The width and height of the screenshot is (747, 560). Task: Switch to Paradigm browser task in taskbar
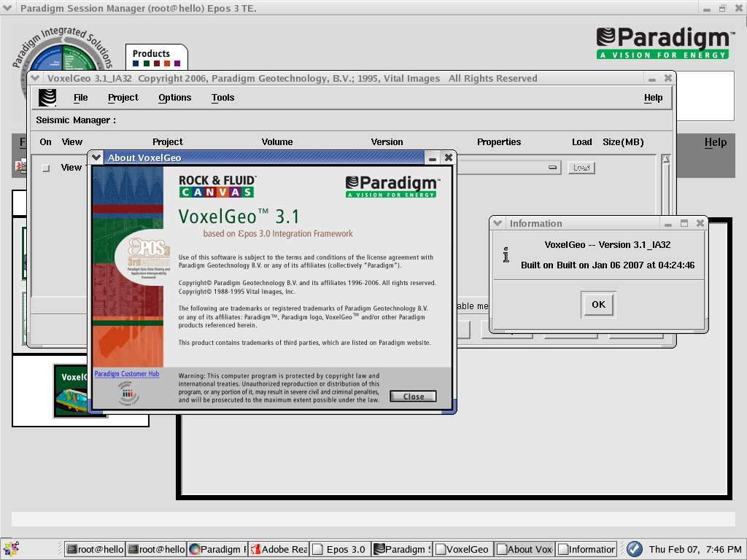coord(217,549)
